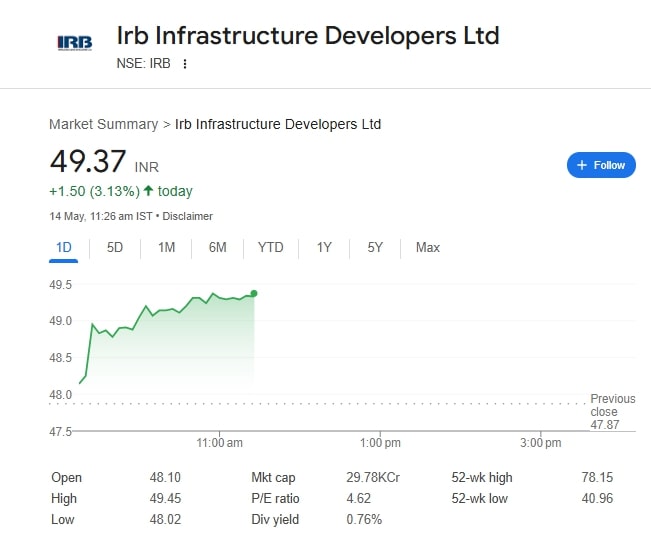Image resolution: width=651 pixels, height=537 pixels.
Task: Click the Div yield label
Action: click(x=275, y=520)
